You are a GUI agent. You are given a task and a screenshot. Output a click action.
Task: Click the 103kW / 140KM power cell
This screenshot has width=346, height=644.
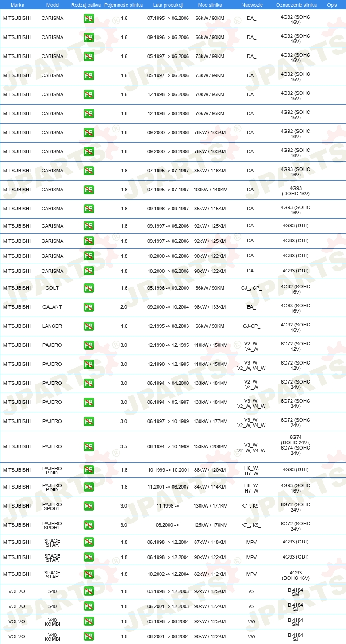(210, 190)
